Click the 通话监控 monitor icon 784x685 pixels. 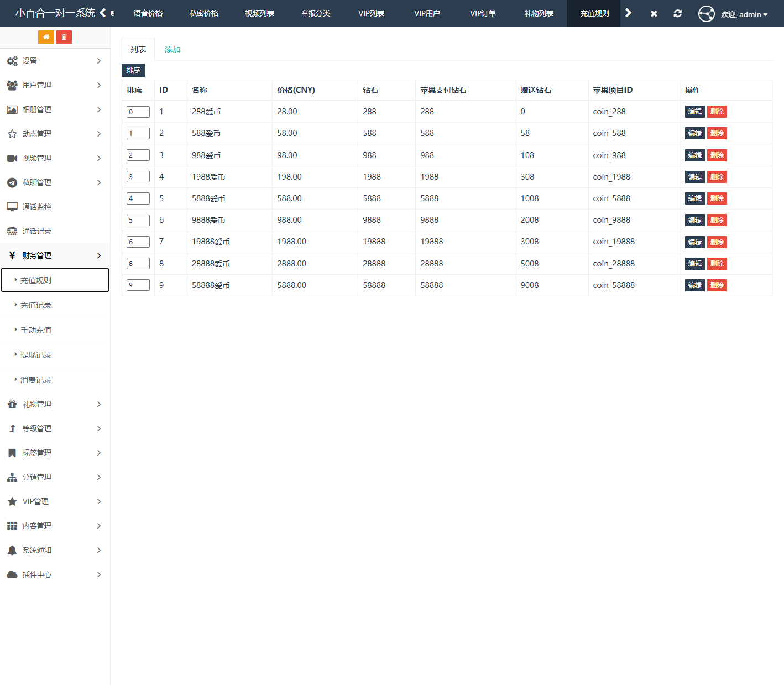[x=12, y=207]
